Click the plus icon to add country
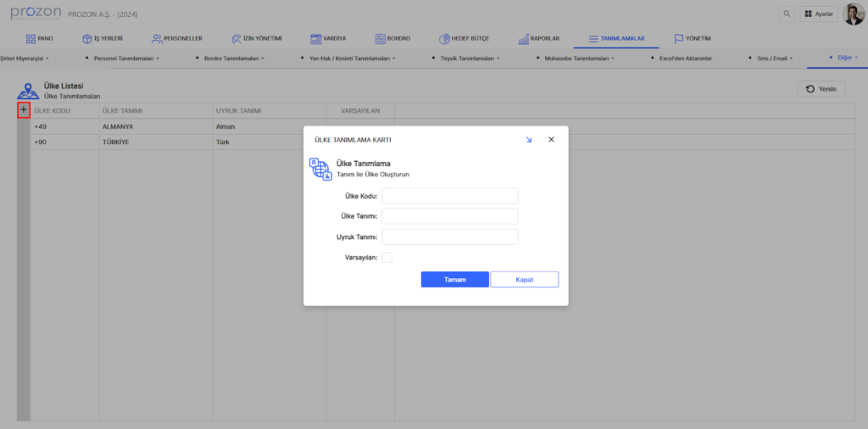This screenshot has height=429, width=868. [23, 110]
